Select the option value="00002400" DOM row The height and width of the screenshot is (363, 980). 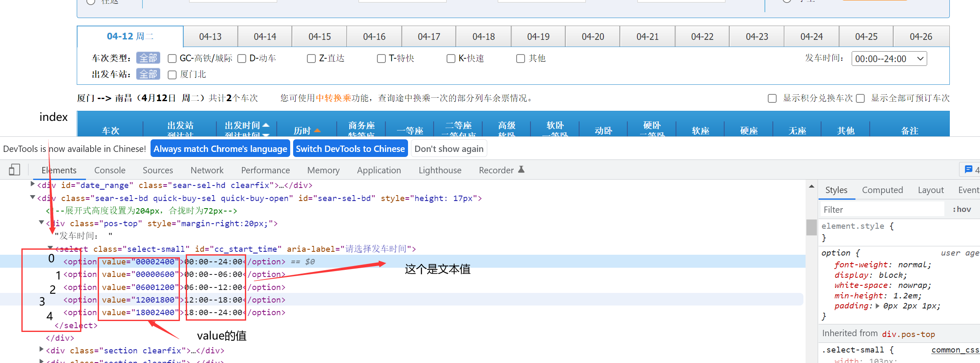pos(403,261)
